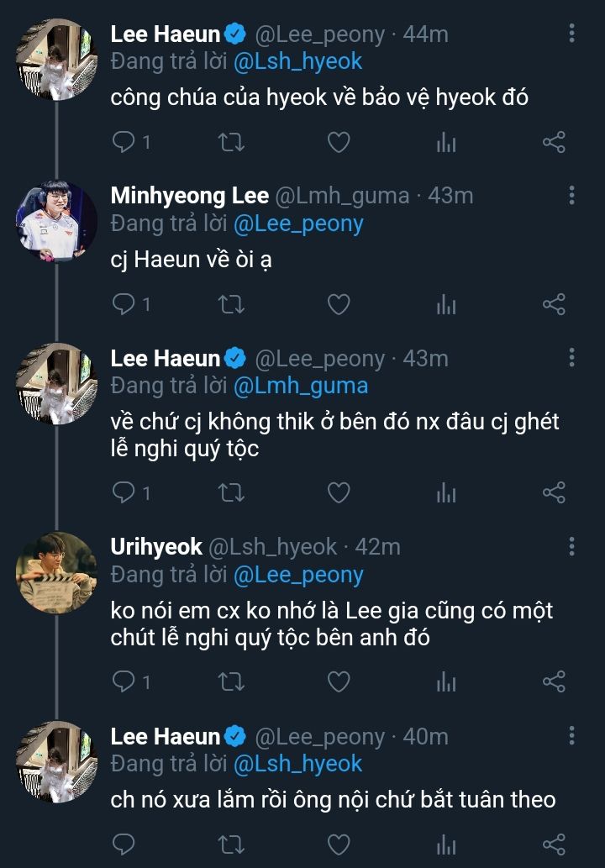Open @Lmh_guma mention link in Haeun's reply
The height and width of the screenshot is (868, 605).
(300, 386)
